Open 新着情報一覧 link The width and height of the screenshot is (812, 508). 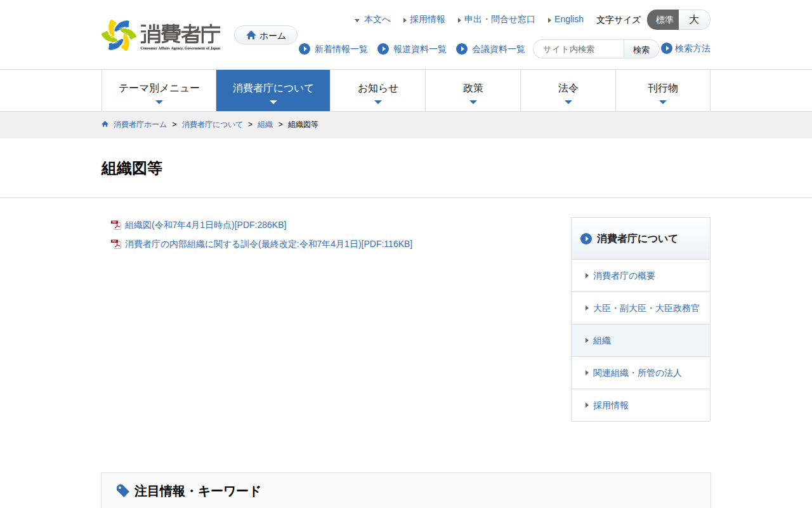tap(341, 49)
